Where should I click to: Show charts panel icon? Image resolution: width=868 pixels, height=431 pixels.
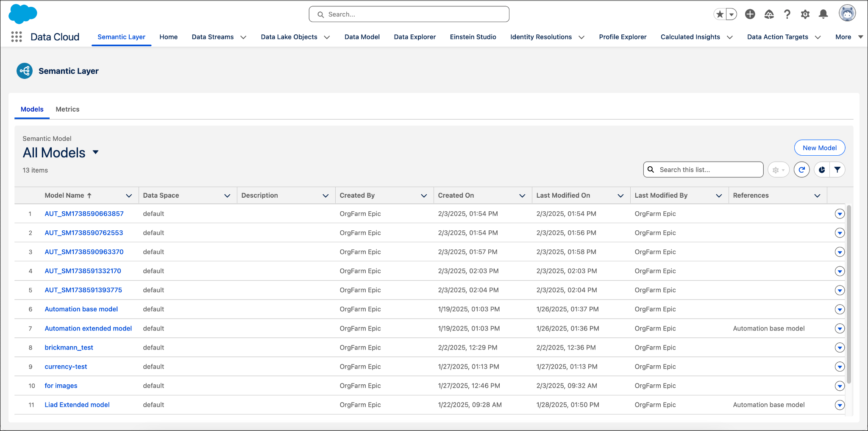coord(822,170)
